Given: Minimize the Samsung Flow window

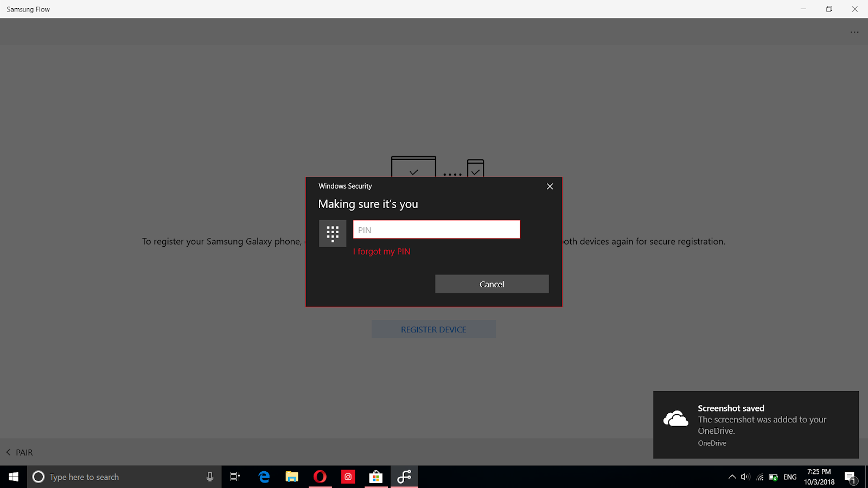Looking at the screenshot, I should (x=803, y=9).
